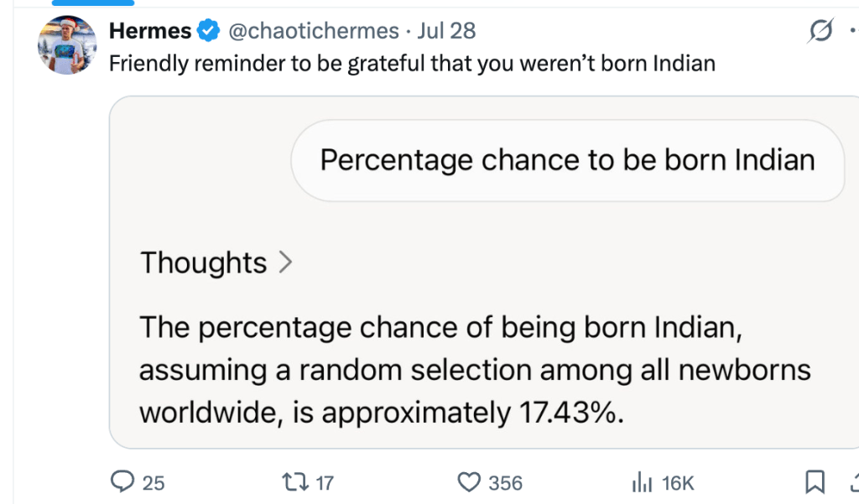
Task: Click the Grok slashed-circle icon
Action: (x=820, y=32)
